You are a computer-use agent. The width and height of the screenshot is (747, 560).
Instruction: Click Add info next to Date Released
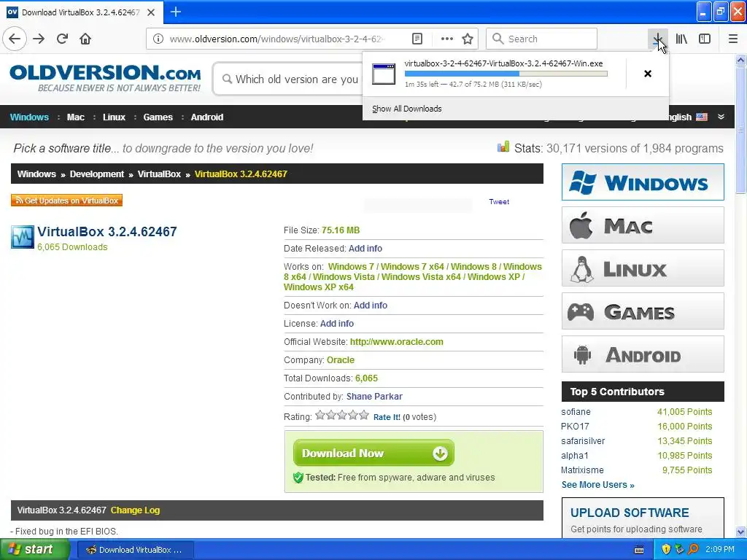coord(365,248)
